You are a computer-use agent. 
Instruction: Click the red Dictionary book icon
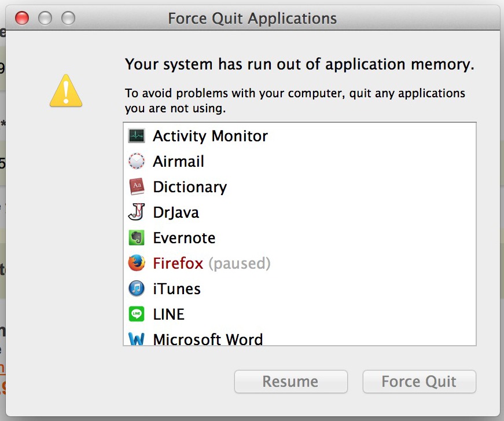(137, 186)
